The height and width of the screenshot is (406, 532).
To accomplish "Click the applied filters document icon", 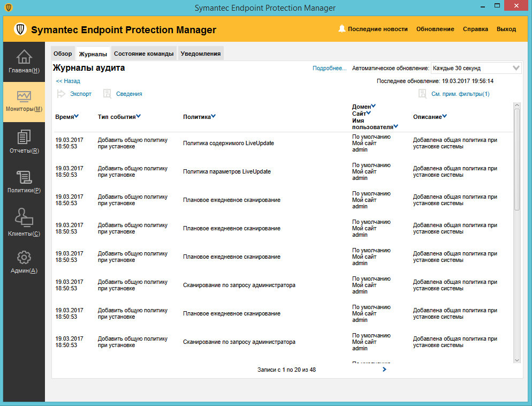I will 422,94.
